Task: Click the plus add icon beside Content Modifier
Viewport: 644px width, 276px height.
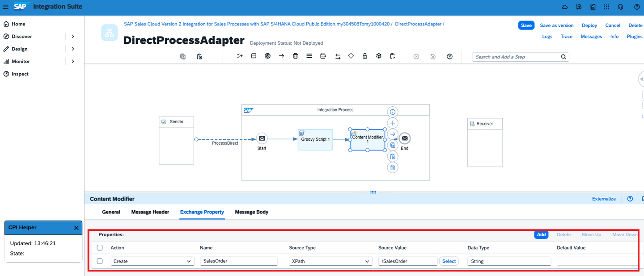Action: tap(393, 123)
